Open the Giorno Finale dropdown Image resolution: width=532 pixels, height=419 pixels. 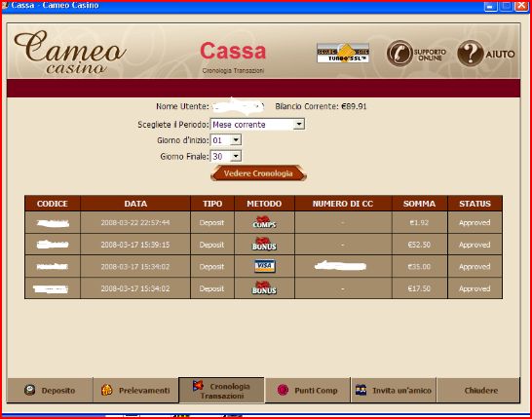coord(226,156)
